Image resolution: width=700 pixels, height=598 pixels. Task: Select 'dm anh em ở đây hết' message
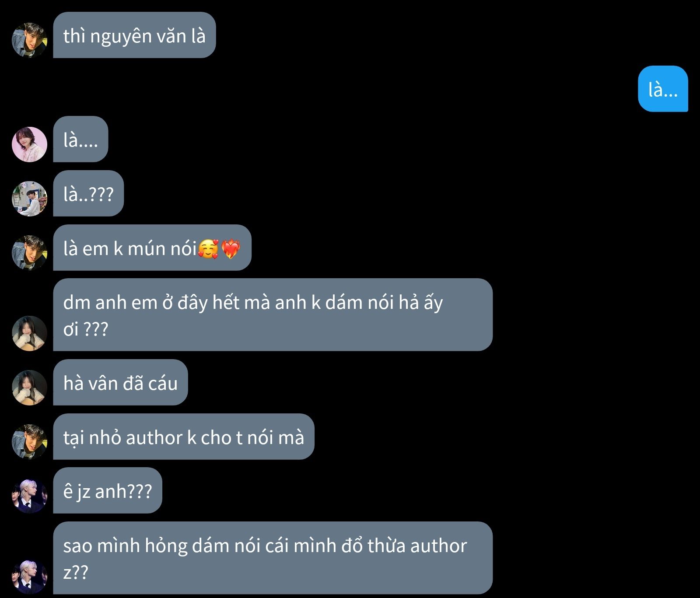(x=273, y=315)
